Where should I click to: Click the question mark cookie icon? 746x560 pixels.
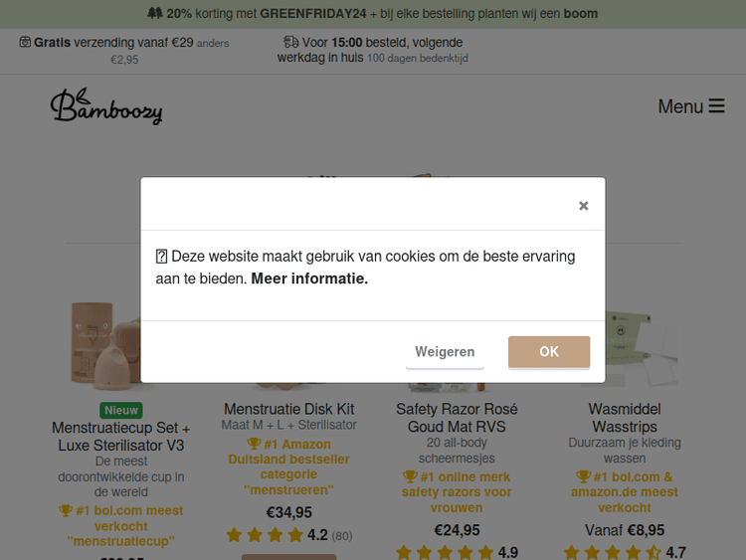click(161, 257)
